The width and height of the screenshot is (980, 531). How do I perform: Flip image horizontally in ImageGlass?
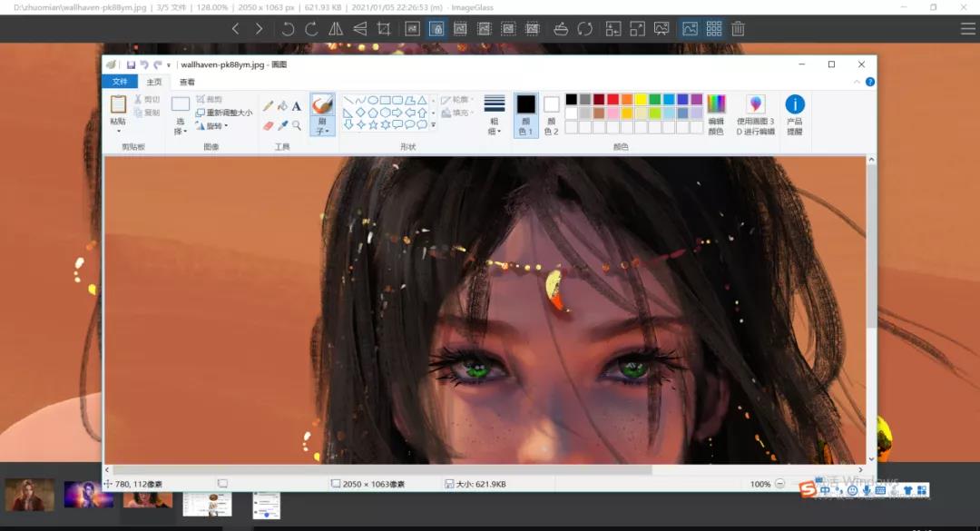pyautogui.click(x=336, y=29)
